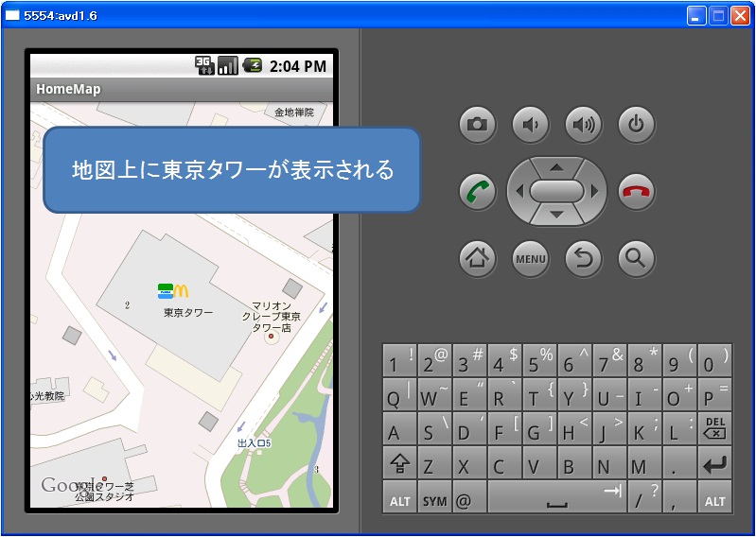Click the P key on the keyboard
The width and height of the screenshot is (756, 537).
(x=715, y=394)
